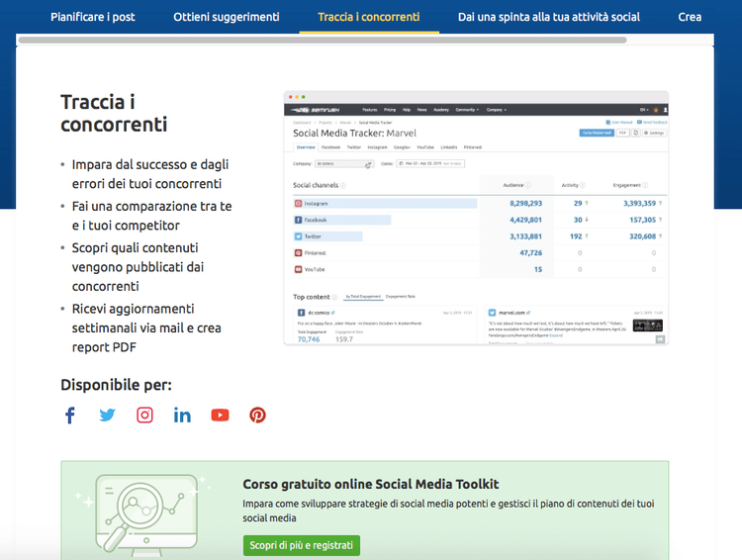The height and width of the screenshot is (560, 742).
Task: Select the YouTube tab in Social Media Tracker
Action: pyautogui.click(x=425, y=147)
